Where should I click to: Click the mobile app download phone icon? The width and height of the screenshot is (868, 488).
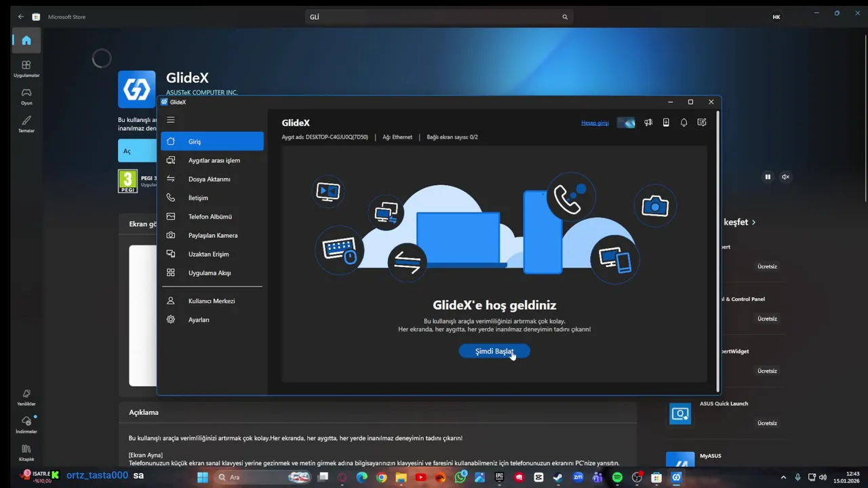pos(666,123)
